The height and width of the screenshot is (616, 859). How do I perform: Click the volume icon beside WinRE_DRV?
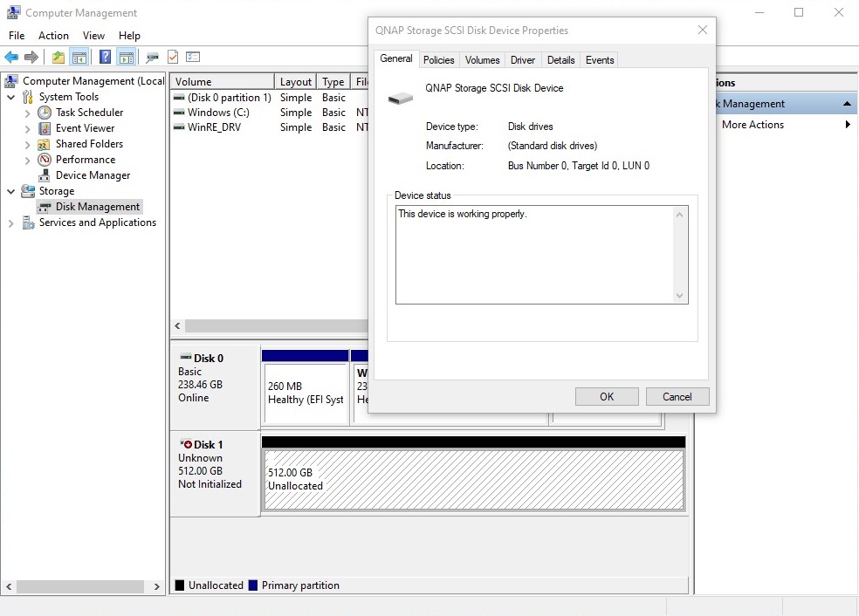pyautogui.click(x=179, y=127)
